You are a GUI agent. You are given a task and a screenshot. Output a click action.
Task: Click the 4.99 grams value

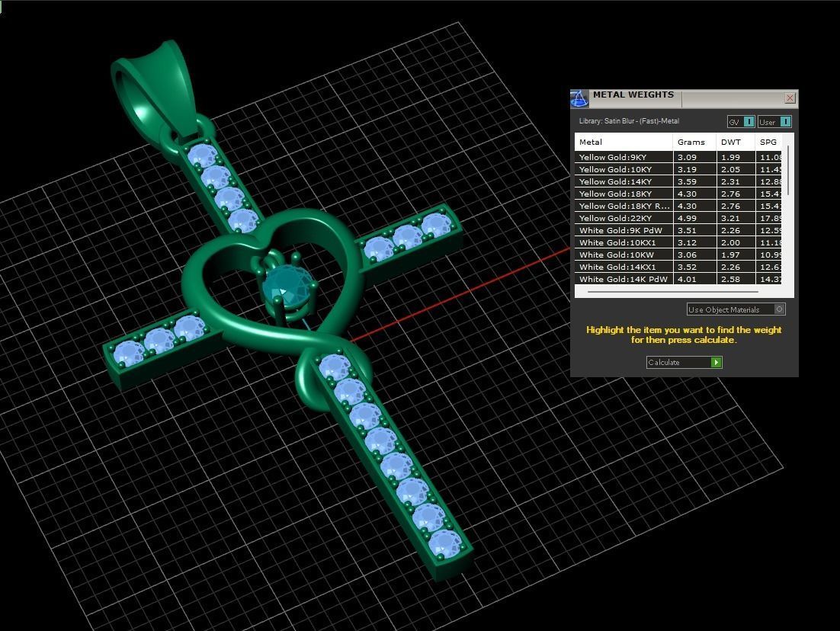(x=687, y=218)
